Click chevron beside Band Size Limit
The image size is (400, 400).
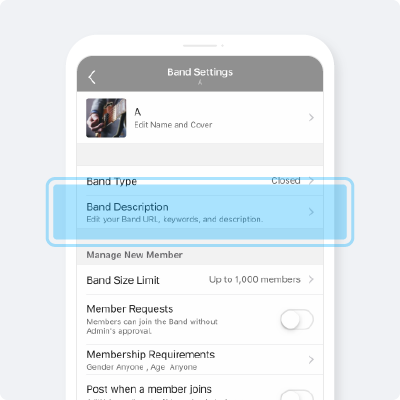[x=311, y=279]
